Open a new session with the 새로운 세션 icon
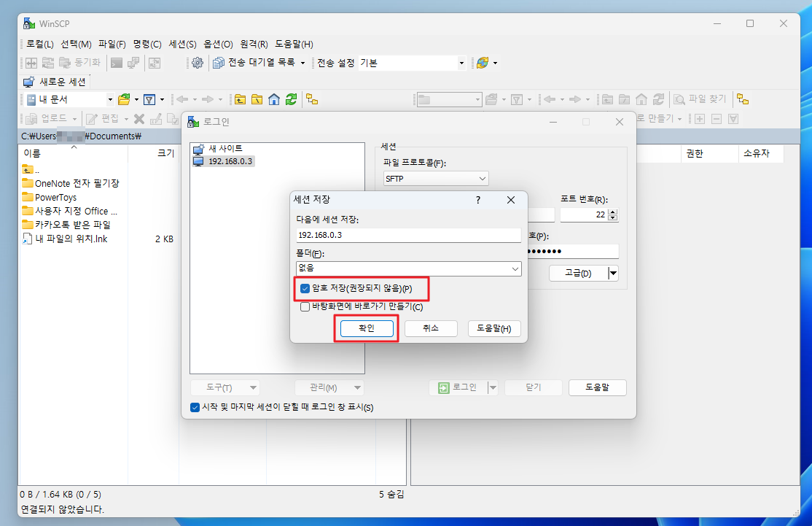The height and width of the screenshot is (526, 812). (28, 80)
